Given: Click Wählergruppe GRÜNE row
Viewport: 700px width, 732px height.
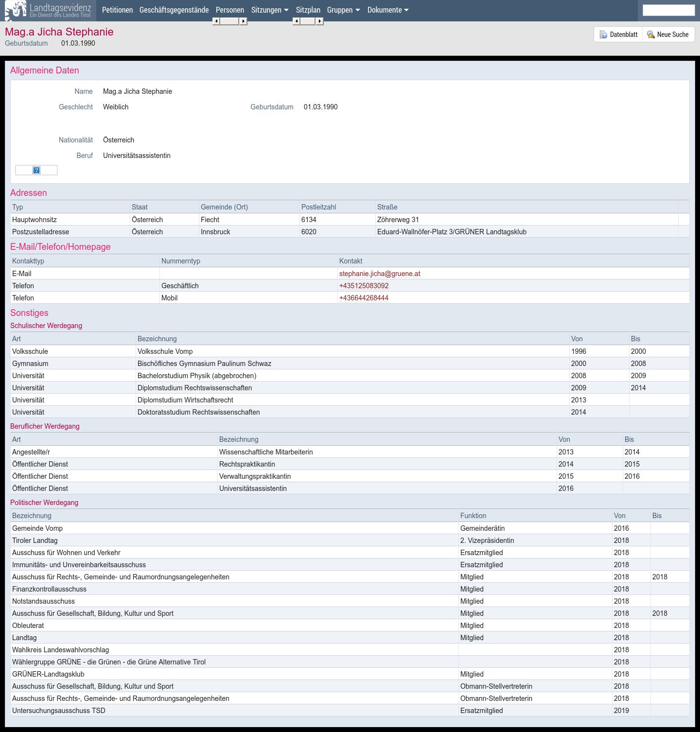Looking at the screenshot, I should tap(350, 662).
